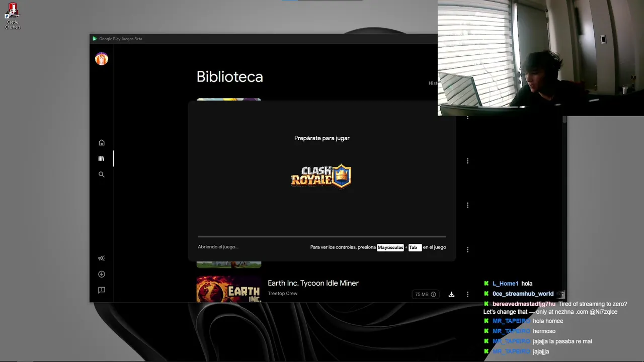The width and height of the screenshot is (644, 362).
Task: Download Earth Inc. Tycoon Idle Miner
Action: click(x=451, y=294)
